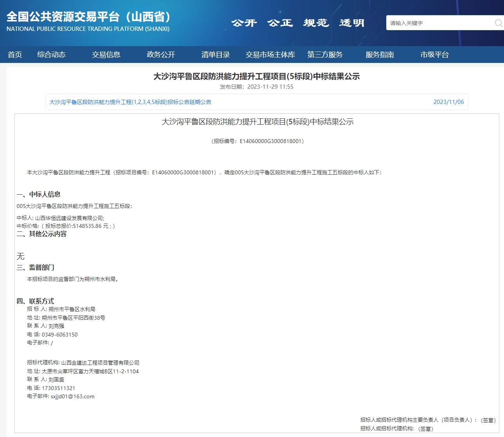The width and height of the screenshot is (504, 437).
Task: Click the search magnifier icon
Action: click(498, 23)
